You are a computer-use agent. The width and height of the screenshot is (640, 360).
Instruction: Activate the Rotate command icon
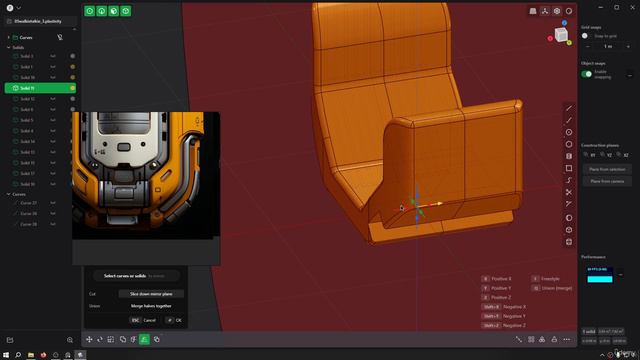[100, 339]
